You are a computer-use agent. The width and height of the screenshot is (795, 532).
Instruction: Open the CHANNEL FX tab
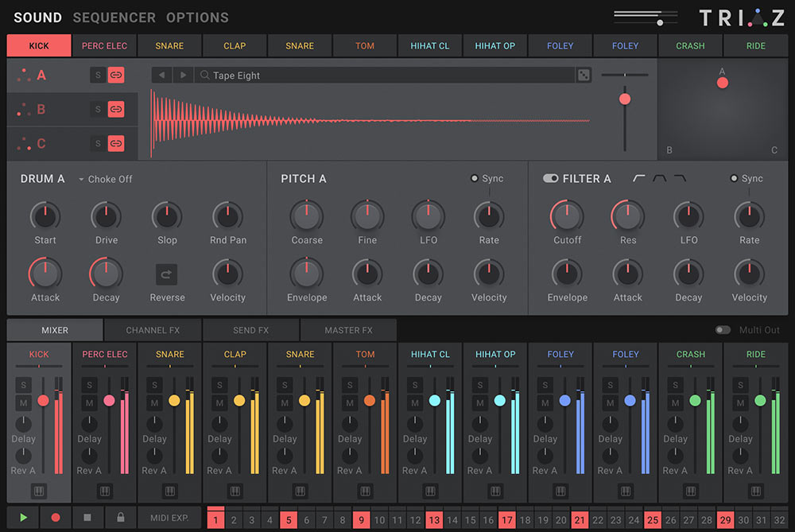(152, 330)
